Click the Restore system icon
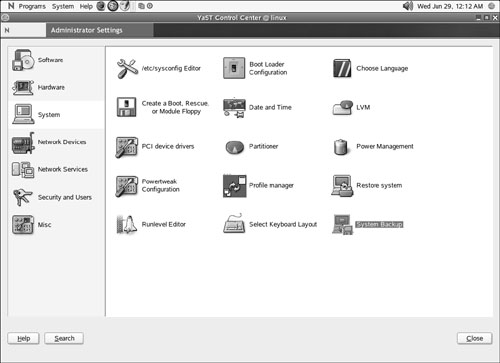Image resolution: width=500 pixels, height=363 pixels. (342, 186)
